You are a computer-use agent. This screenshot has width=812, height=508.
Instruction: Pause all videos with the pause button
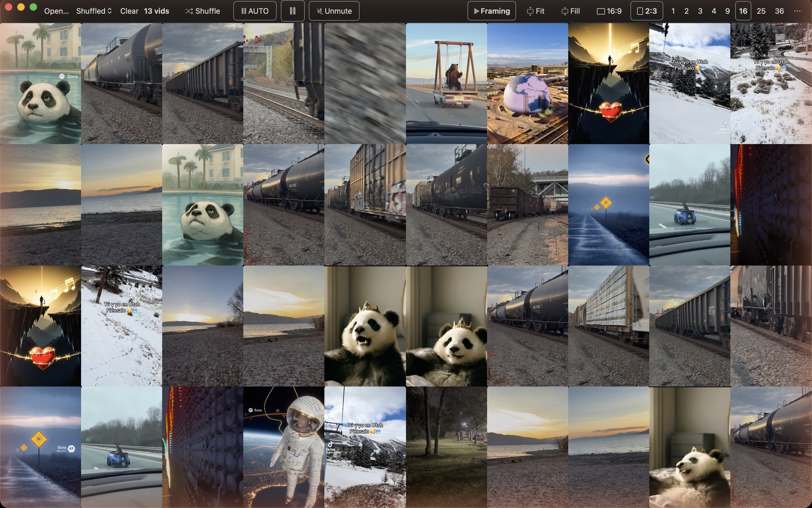293,11
